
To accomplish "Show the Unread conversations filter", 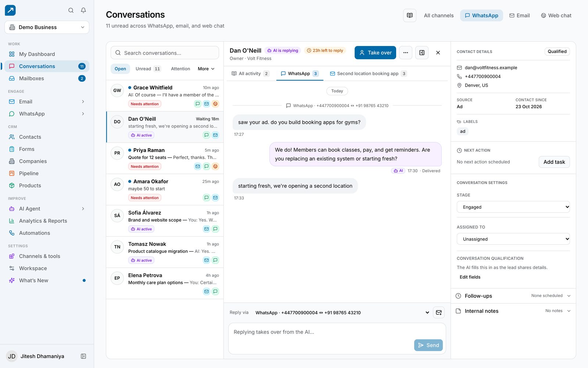I will point(148,69).
